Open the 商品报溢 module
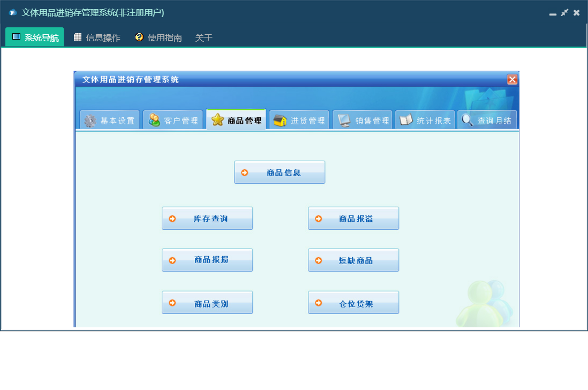Image resolution: width=588 pixels, height=390 pixels. 353,218
